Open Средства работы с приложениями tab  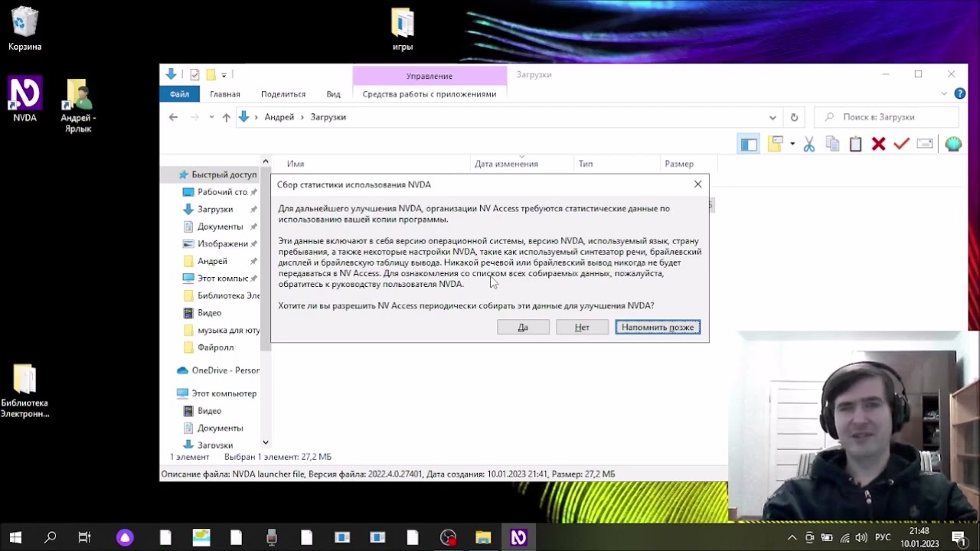(430, 94)
